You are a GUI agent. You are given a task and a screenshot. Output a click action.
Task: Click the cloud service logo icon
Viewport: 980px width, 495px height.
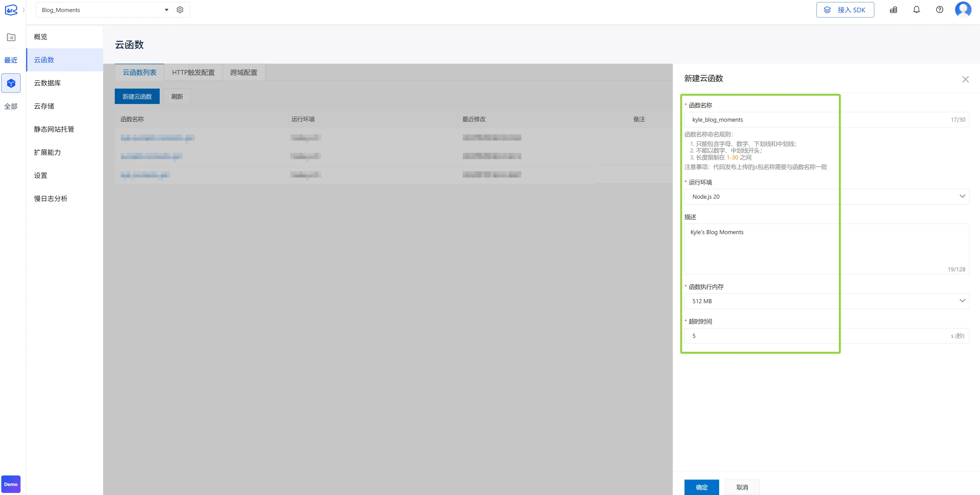[11, 10]
